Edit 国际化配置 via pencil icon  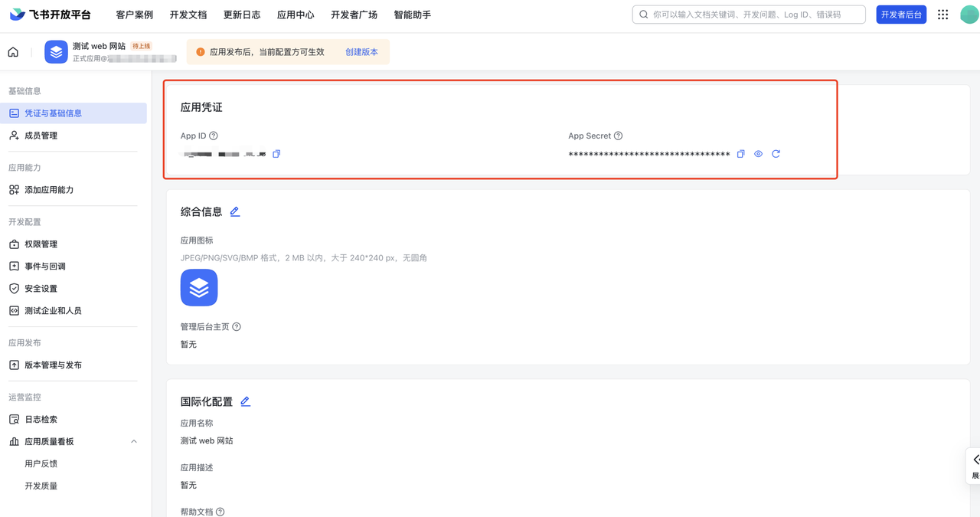click(x=245, y=401)
